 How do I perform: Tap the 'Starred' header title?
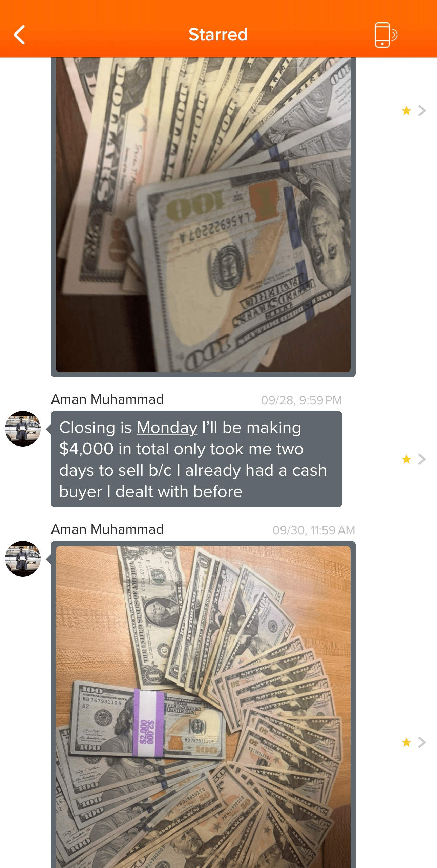[x=218, y=35]
